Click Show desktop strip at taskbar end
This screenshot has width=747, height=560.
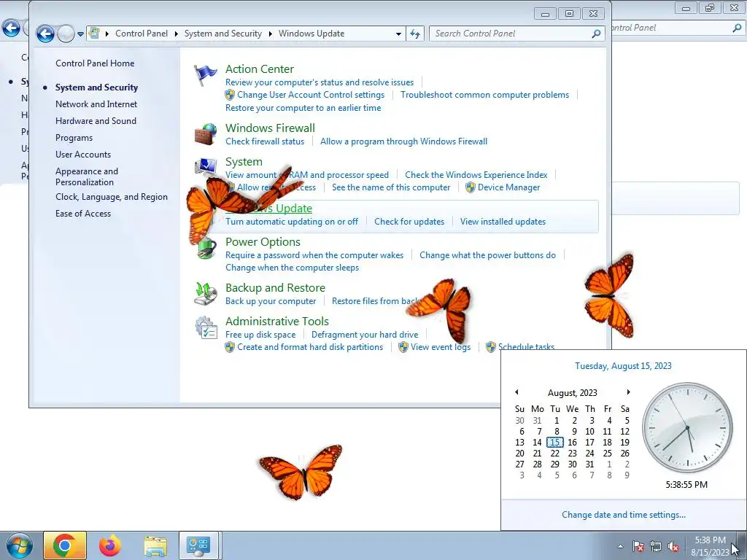742,545
